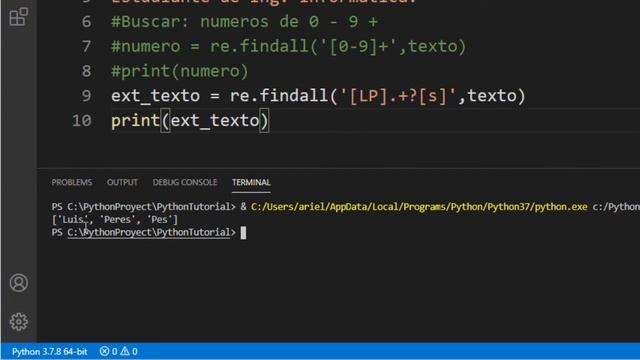Click line number 8 in the gutter
This screenshot has height=360, width=640.
pos(86,71)
